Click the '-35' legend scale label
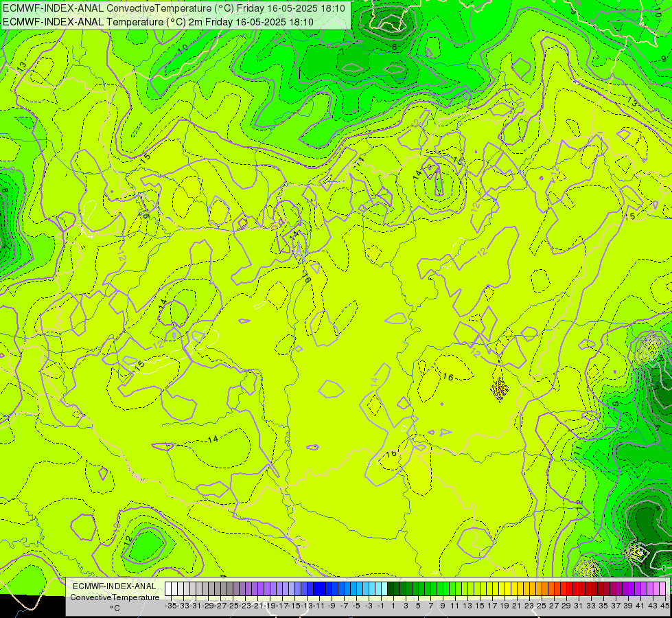The image size is (672, 618). point(170,606)
